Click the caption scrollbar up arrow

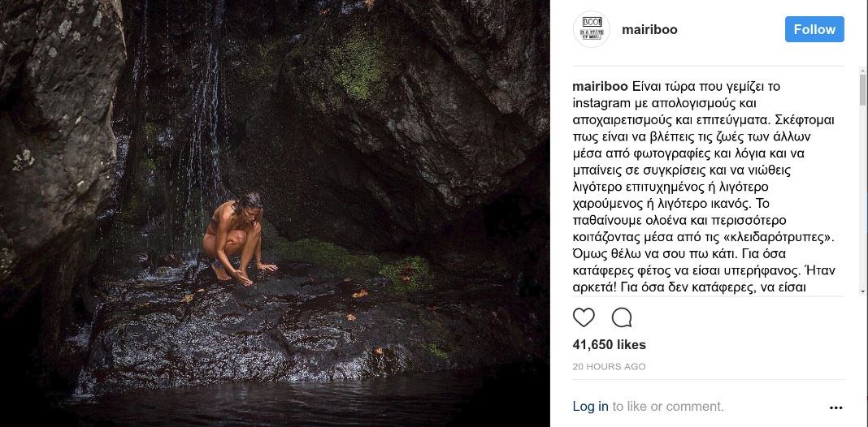point(862,71)
